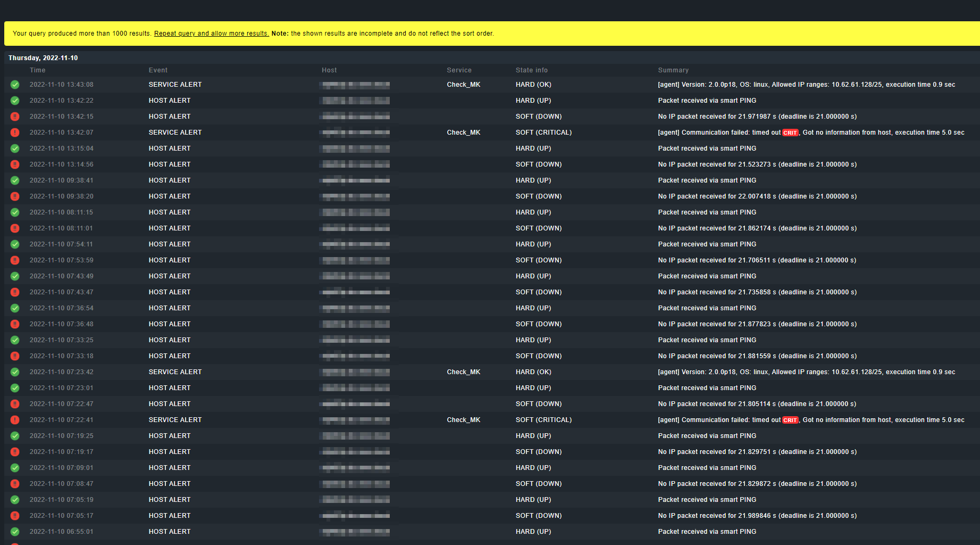Viewport: 980px width, 545px height.
Task: Click green OK icon for 13:43:08 event
Action: [x=15, y=85]
